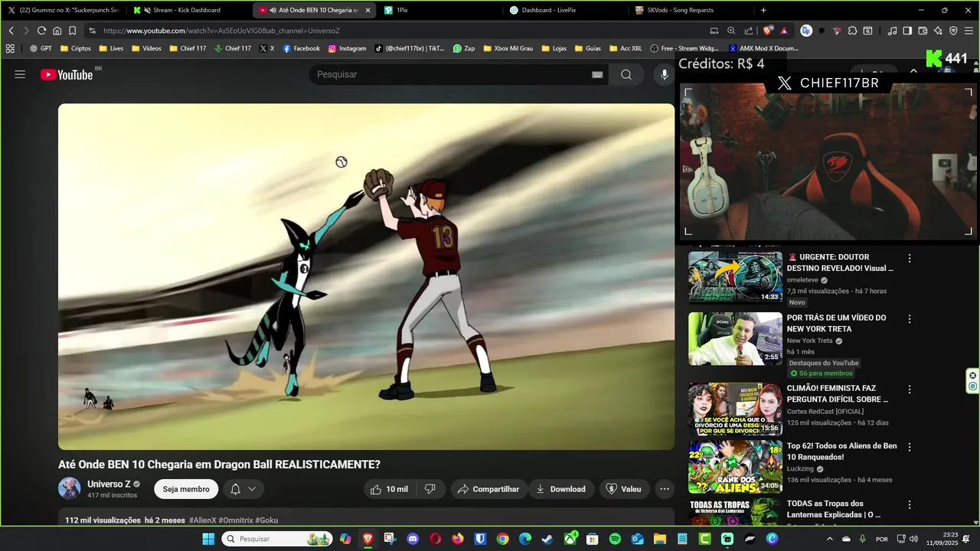Open the Climão Feminista video title
The height and width of the screenshot is (551, 980).
coord(838,393)
